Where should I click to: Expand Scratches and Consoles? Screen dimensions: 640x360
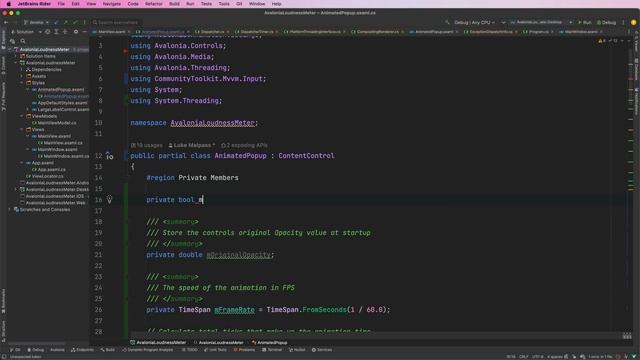[10, 209]
